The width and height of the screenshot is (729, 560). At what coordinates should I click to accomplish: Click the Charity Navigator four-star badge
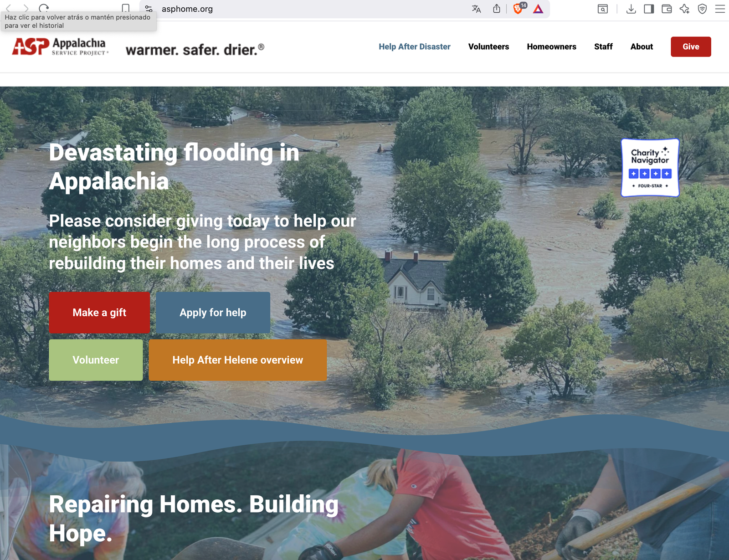click(650, 168)
